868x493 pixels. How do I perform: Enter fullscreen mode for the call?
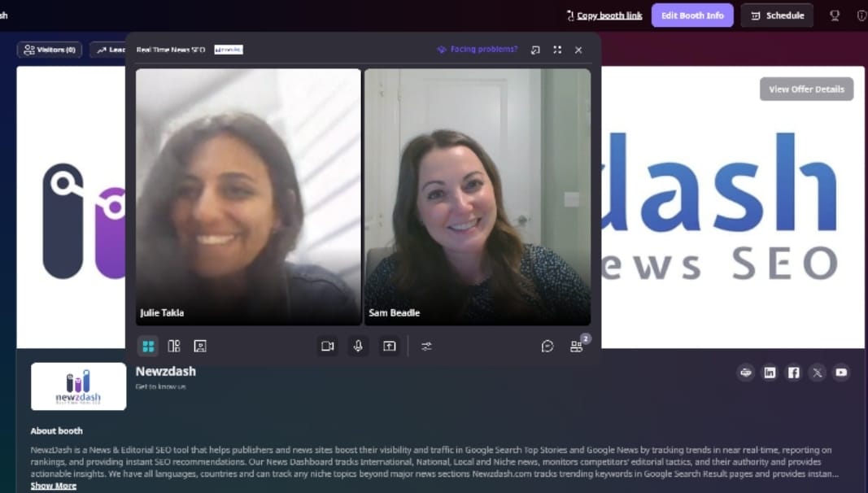(557, 50)
